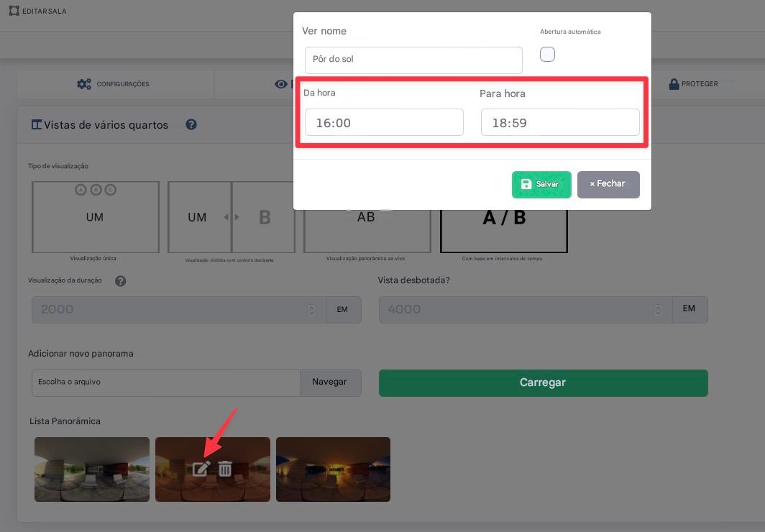Click the Navegar file browse button
The image size is (765, 532).
[330, 382]
